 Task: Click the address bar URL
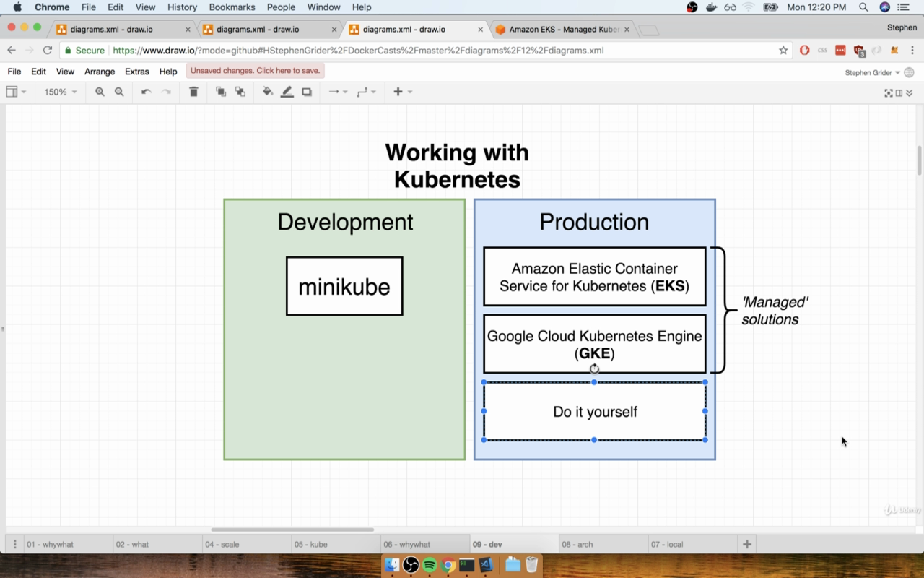point(358,51)
